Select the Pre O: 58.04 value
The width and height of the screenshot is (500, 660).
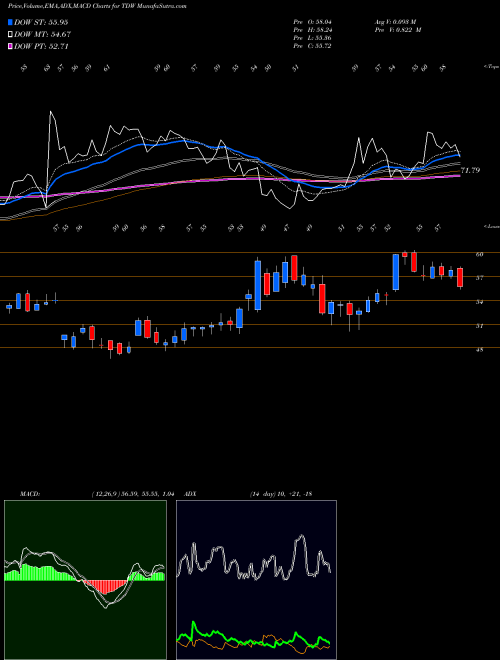pos(312,21)
